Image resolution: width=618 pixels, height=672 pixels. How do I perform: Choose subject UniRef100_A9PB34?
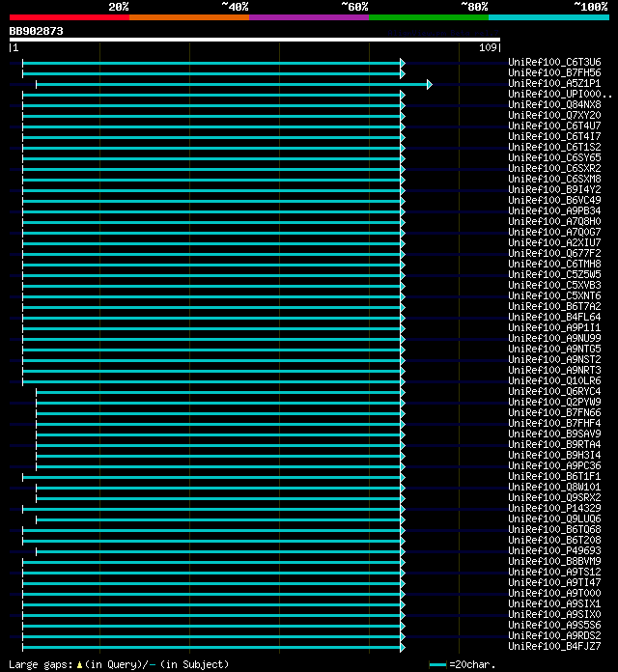554,210
